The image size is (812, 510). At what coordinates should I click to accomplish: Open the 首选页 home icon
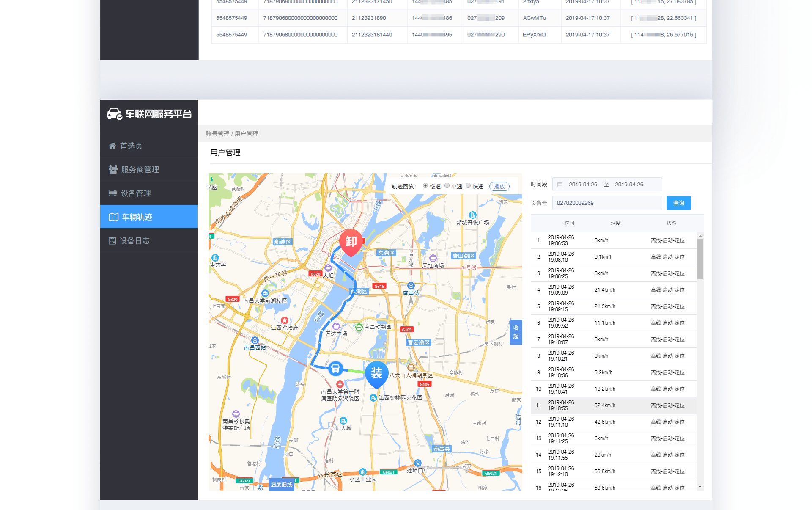pos(112,146)
